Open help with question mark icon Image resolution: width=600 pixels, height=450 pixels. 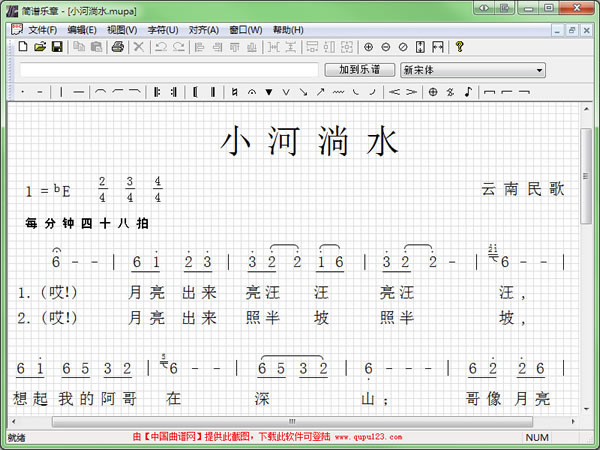[x=459, y=47]
